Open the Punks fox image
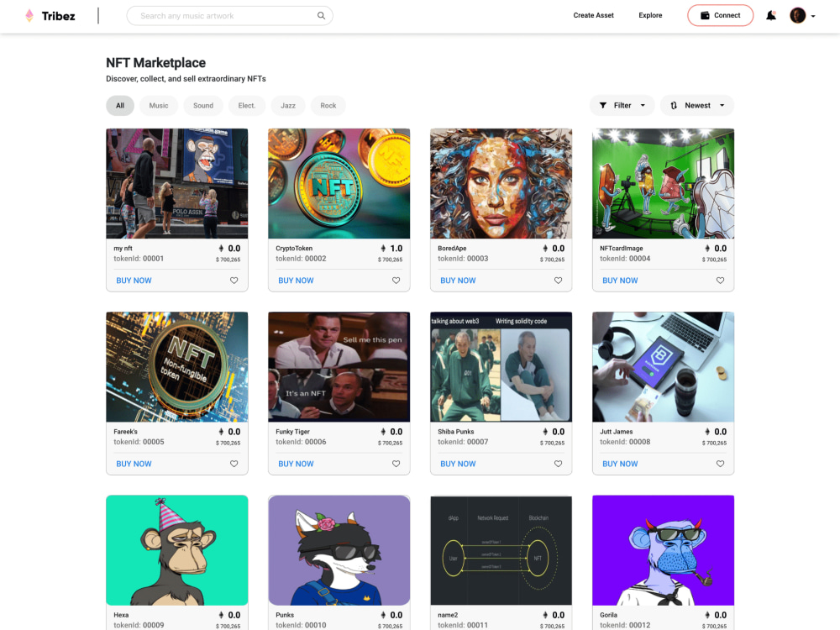 pyautogui.click(x=339, y=550)
